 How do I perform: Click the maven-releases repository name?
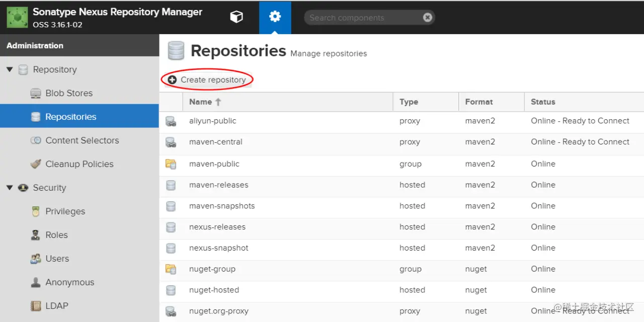(x=219, y=185)
